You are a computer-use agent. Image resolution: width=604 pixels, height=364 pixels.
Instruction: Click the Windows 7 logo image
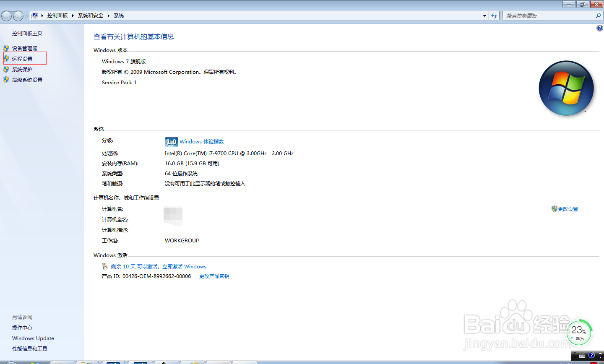(x=566, y=88)
